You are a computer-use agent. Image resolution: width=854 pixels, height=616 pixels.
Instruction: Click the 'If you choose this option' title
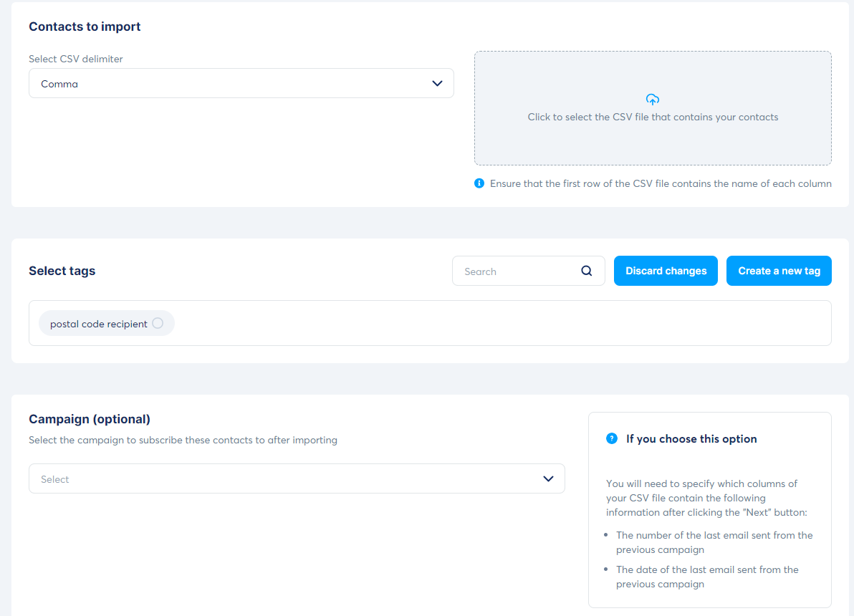point(691,439)
